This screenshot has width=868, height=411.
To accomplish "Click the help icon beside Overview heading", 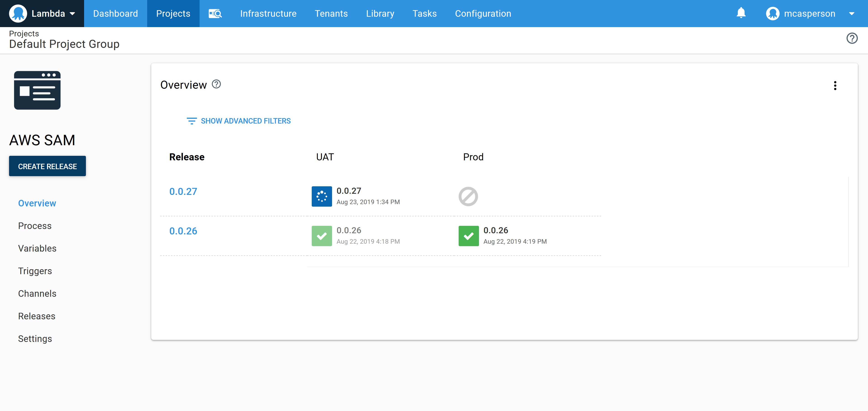I will click(216, 84).
